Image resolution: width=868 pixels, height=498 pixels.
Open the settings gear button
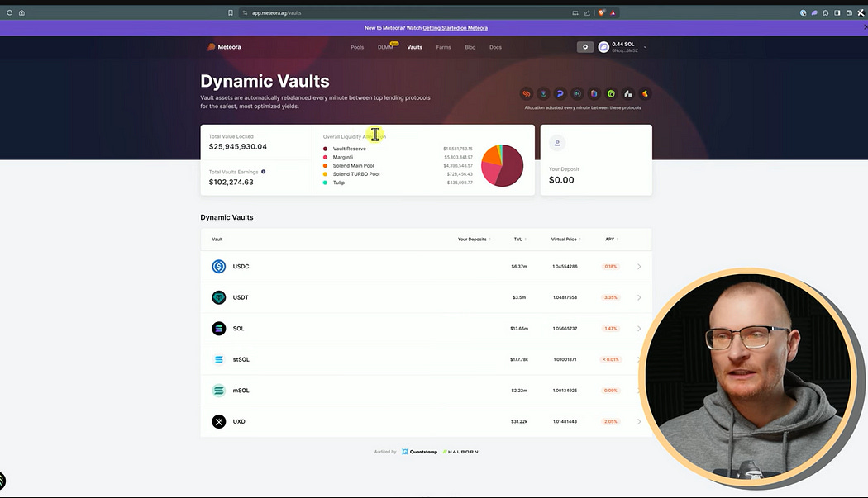(585, 47)
